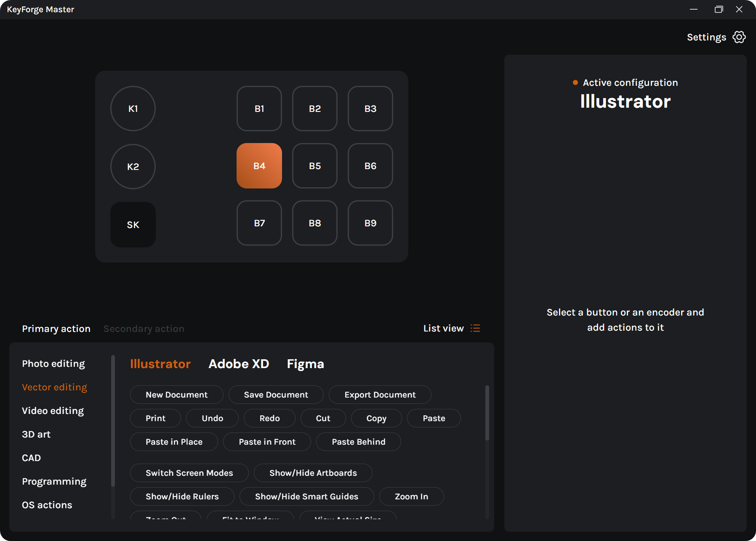Select button B2 on the device
Image resolution: width=756 pixels, height=541 pixels.
point(315,109)
